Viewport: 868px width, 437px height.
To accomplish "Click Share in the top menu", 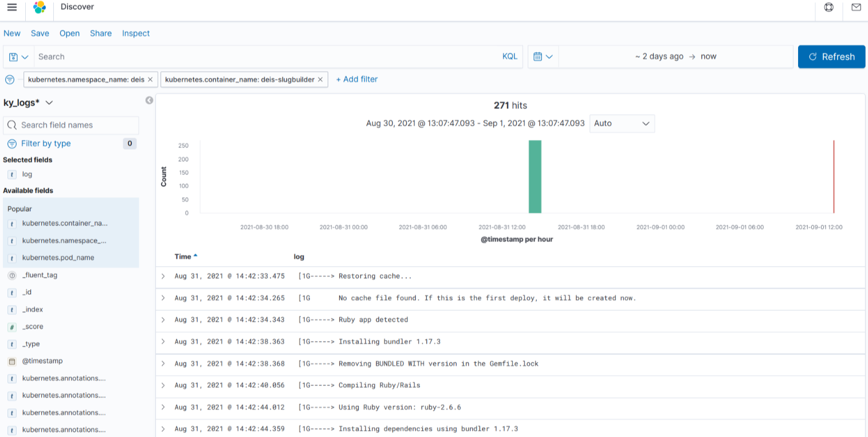I will (101, 33).
